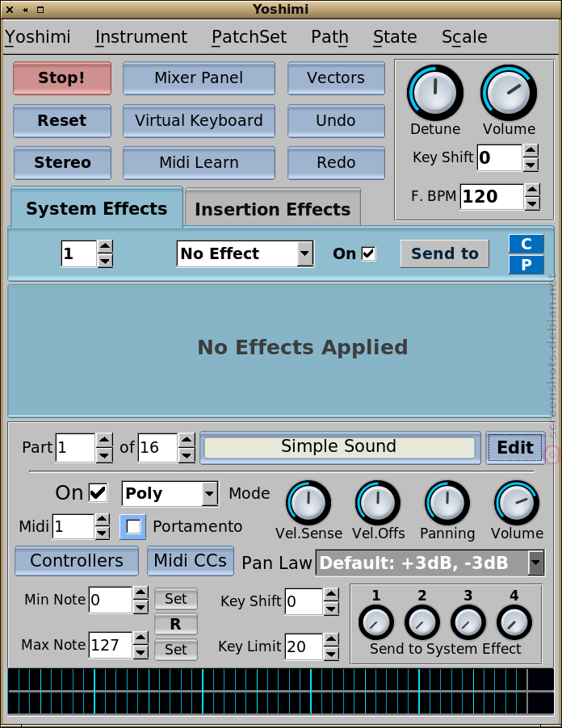Increase F. BPM with up arrow
Screen dimensions: 562x728
[x=532, y=190]
